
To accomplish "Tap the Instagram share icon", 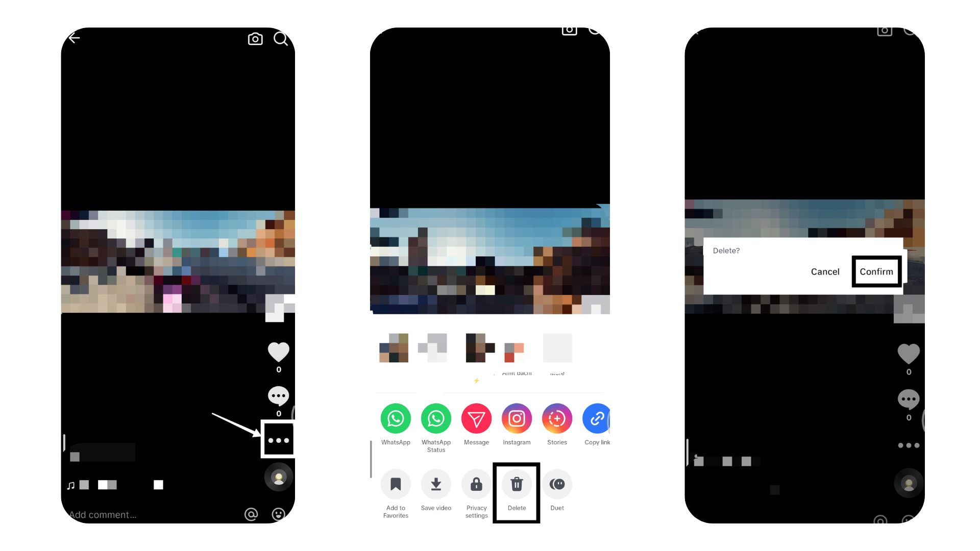I will pyautogui.click(x=516, y=418).
